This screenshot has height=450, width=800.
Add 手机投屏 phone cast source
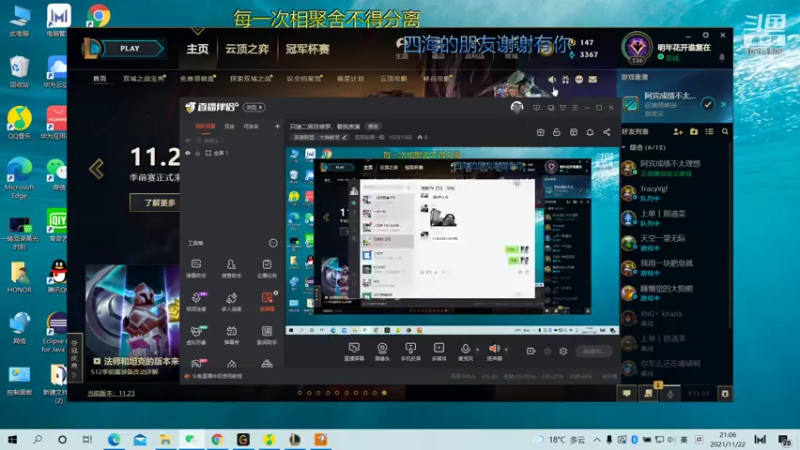(410, 351)
